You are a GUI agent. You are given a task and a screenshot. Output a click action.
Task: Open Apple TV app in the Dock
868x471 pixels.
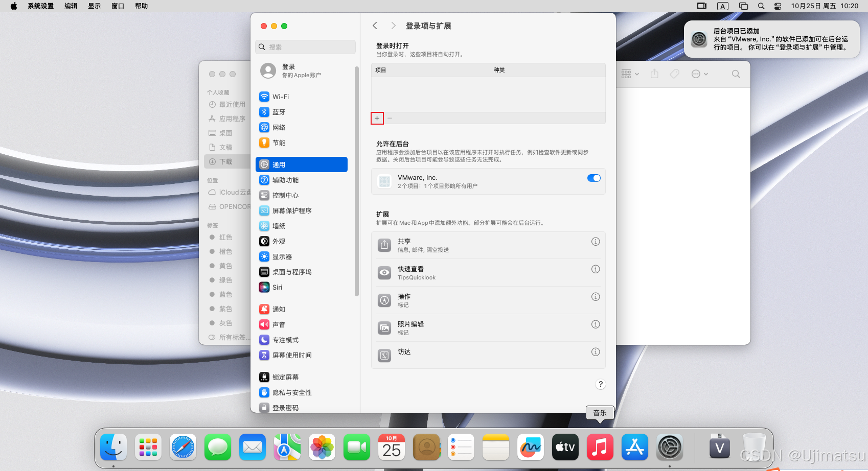coord(565,448)
